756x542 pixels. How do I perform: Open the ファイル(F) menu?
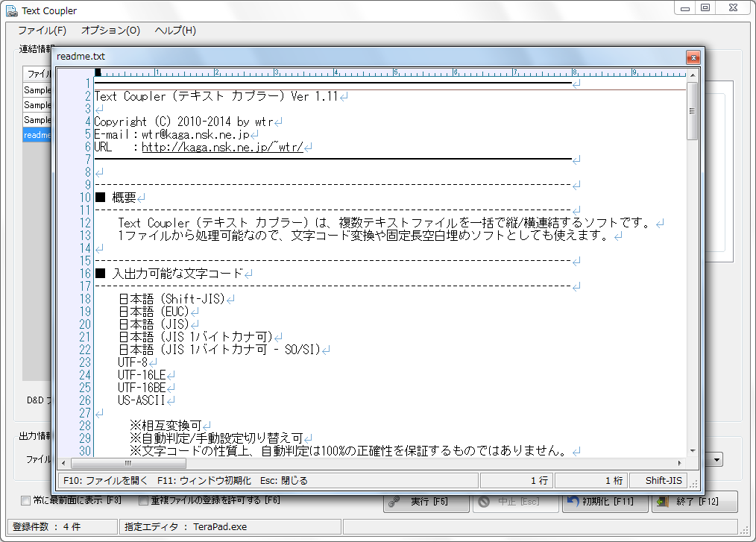pos(42,31)
